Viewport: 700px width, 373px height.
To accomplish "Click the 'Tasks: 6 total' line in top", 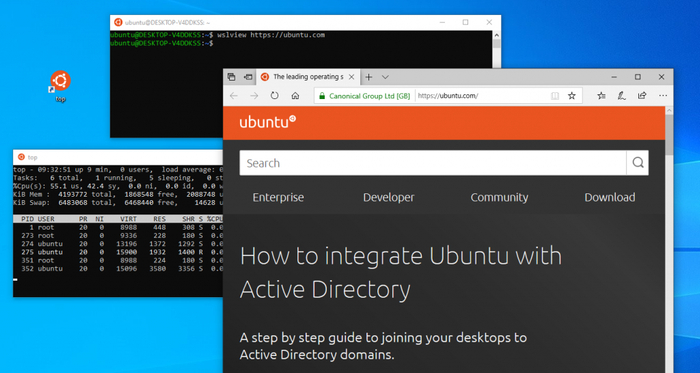I will coord(118,178).
